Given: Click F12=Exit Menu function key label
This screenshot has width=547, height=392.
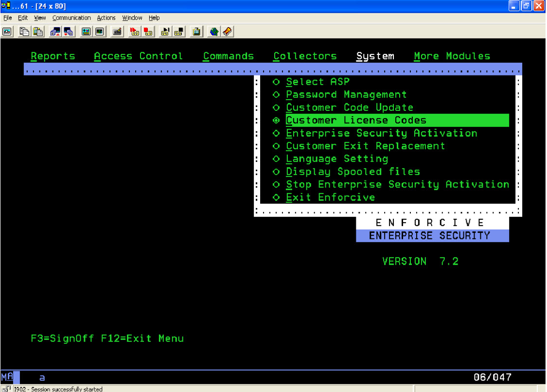Looking at the screenshot, I should pyautogui.click(x=142, y=339).
